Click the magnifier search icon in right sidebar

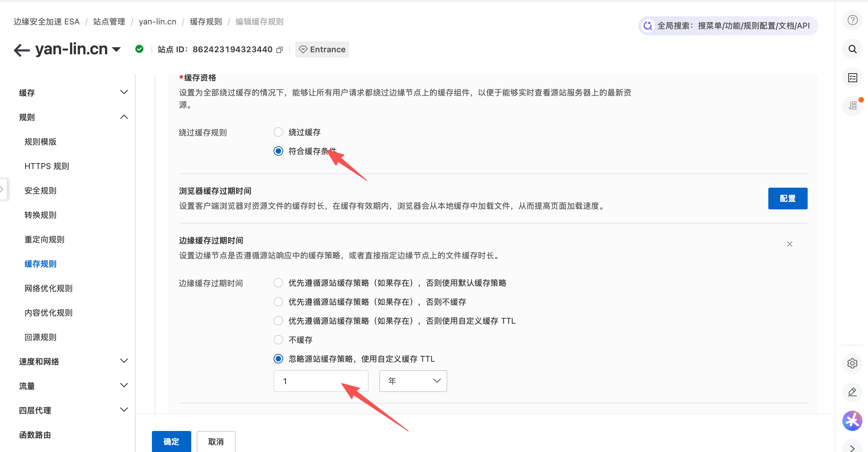(x=852, y=49)
